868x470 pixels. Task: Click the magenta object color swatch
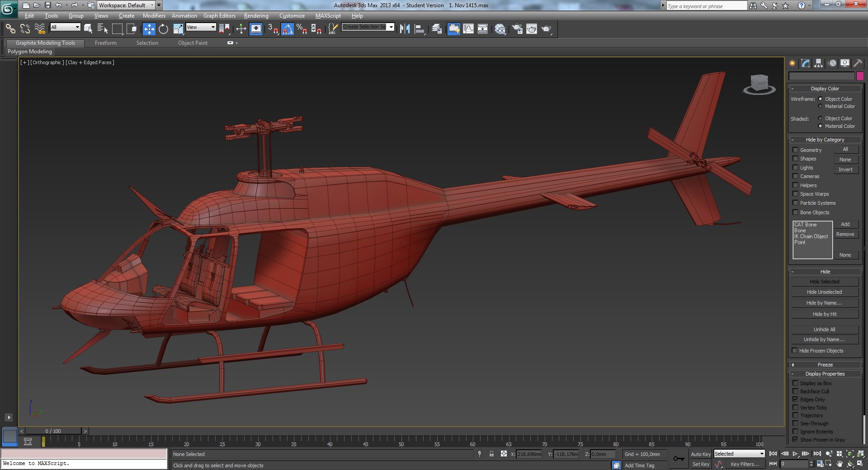860,76
